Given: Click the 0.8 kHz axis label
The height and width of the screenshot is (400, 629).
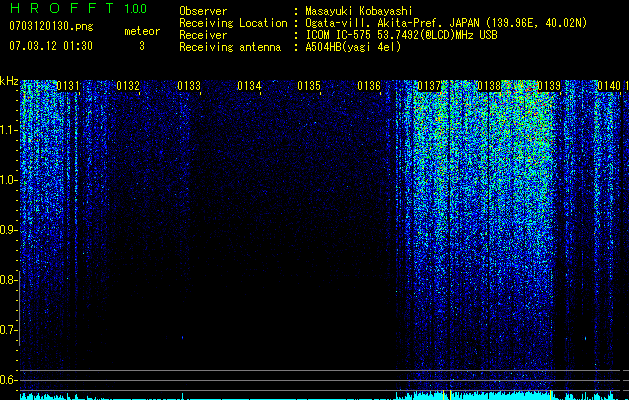Looking at the screenshot, I should (x=7, y=280).
